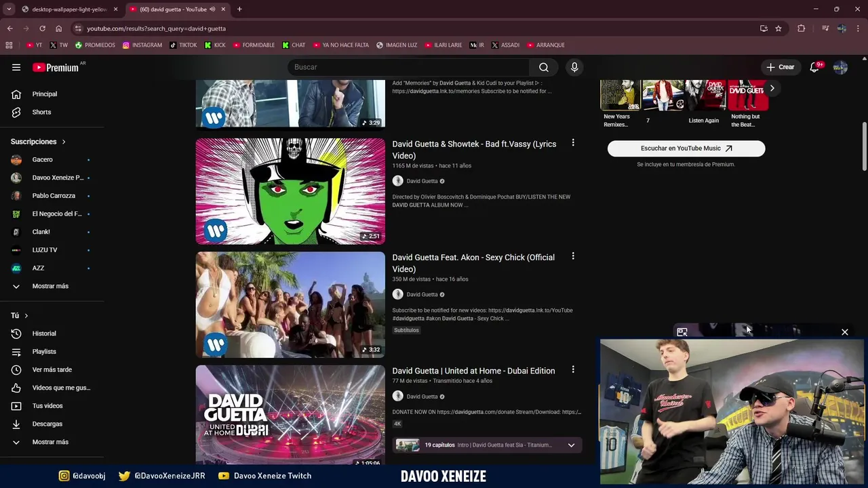Start voice search with microphone icon
The width and height of the screenshot is (868, 488).
click(574, 67)
